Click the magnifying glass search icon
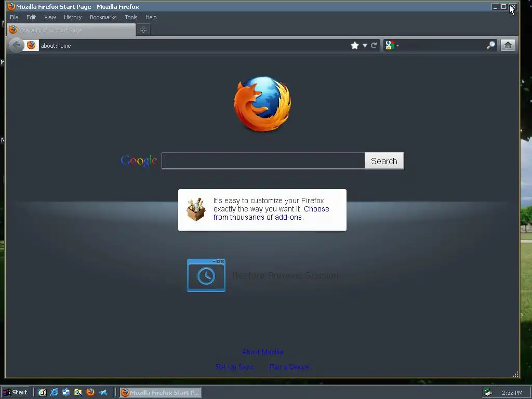The image size is (532, 399). (x=490, y=46)
